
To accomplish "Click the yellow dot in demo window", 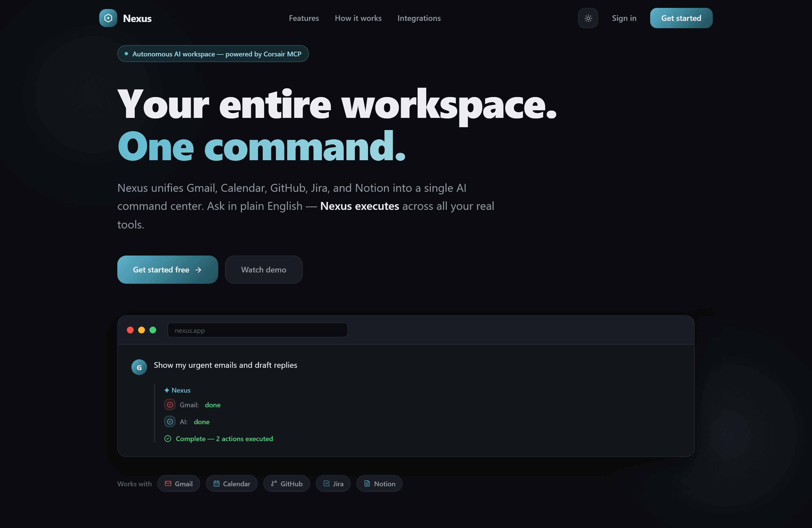I will click(x=141, y=330).
